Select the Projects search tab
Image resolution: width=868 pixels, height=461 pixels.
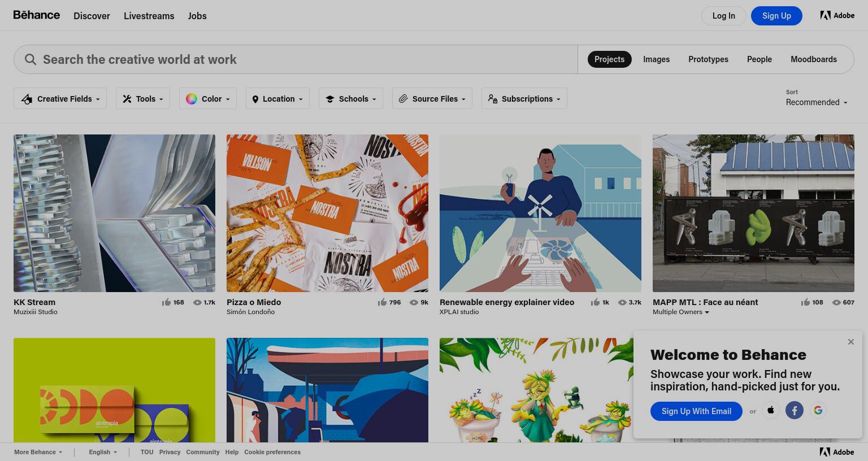coord(609,59)
